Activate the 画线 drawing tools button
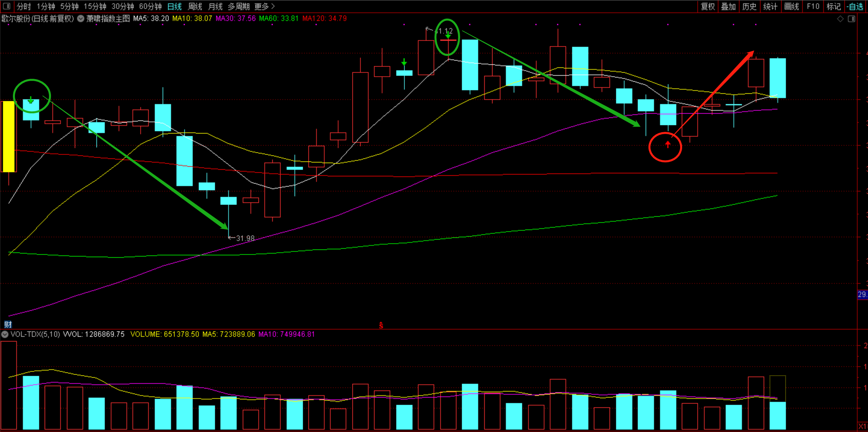This screenshot has height=432, width=868. [x=791, y=6]
